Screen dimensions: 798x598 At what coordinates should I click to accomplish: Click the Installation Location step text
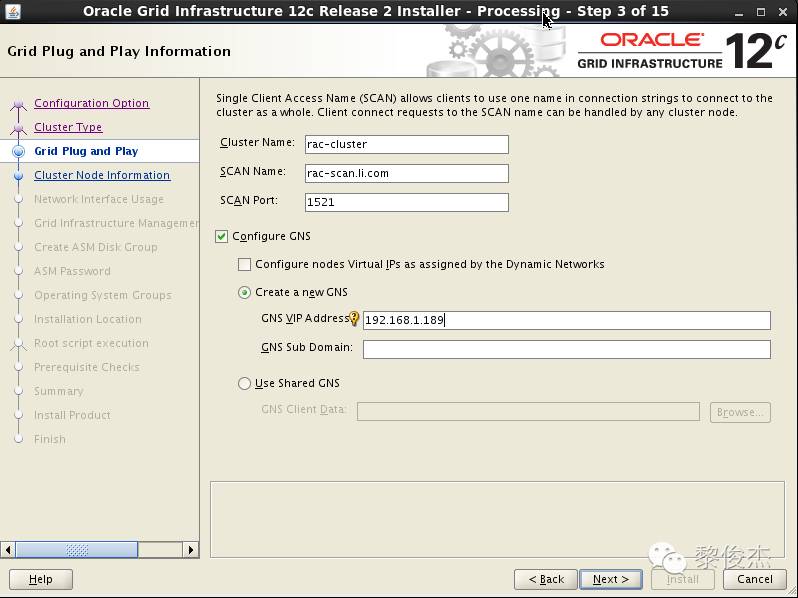coord(88,319)
